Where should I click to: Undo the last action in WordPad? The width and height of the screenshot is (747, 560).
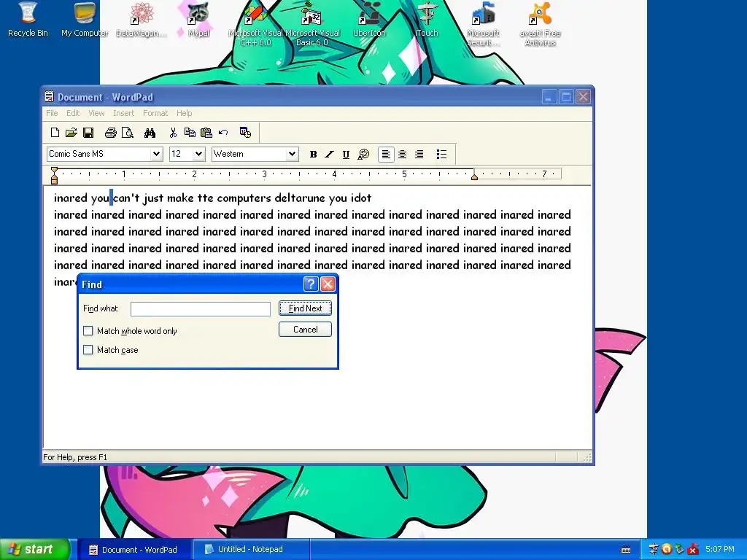pos(223,133)
